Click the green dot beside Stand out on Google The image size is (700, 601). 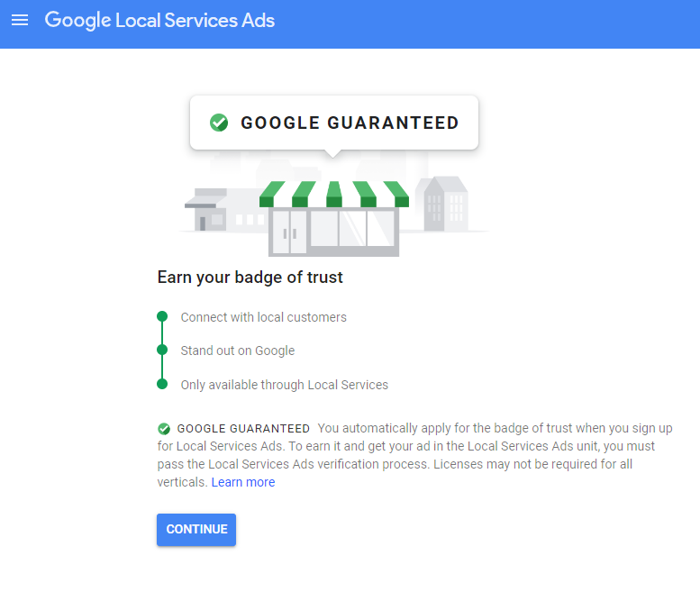pos(162,350)
